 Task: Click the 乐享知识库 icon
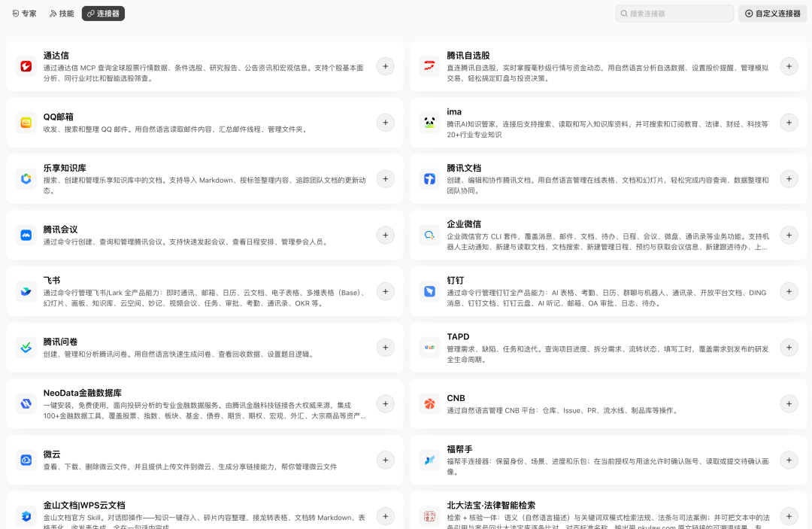coord(26,179)
